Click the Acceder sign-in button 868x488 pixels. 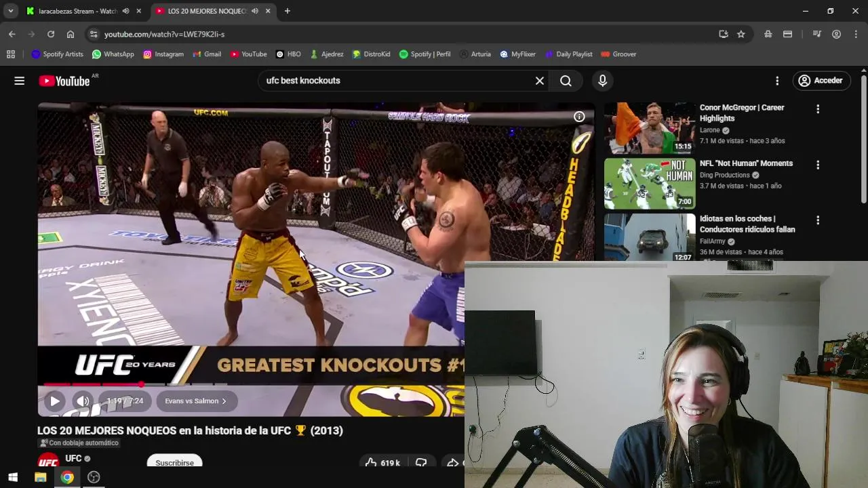pyautogui.click(x=821, y=81)
